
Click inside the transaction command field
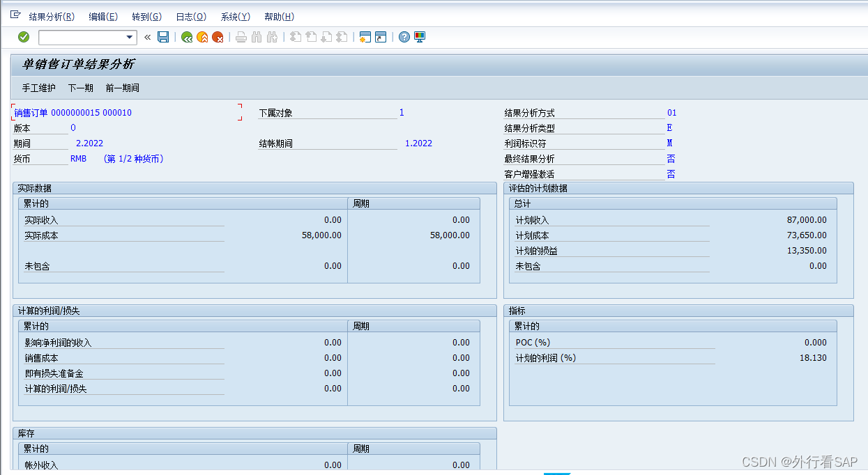[x=82, y=38]
